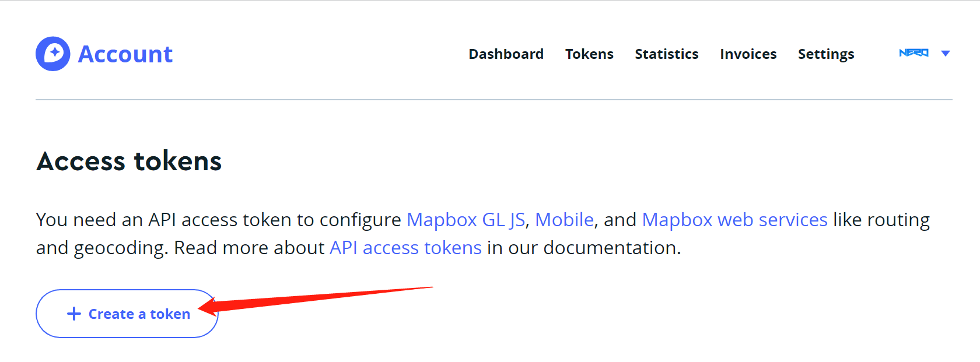Click the red arrow annotation
The width and height of the screenshot is (980, 362).
[x=316, y=300]
